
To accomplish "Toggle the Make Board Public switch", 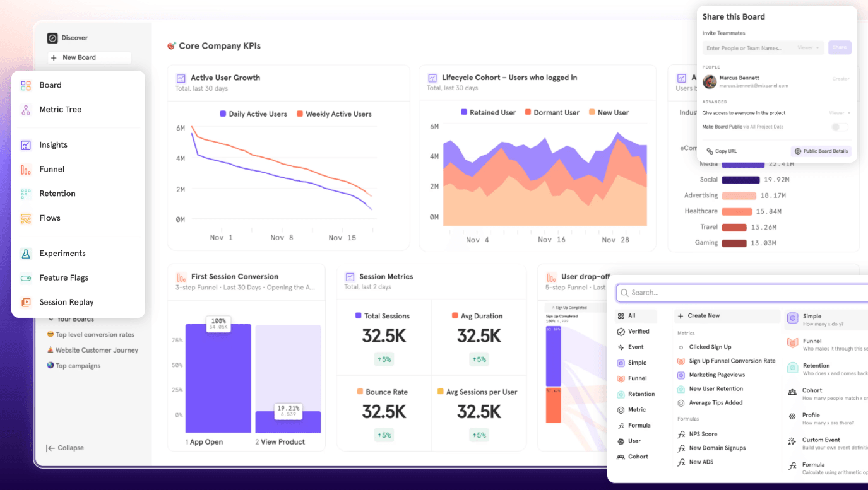I will pyautogui.click(x=839, y=127).
